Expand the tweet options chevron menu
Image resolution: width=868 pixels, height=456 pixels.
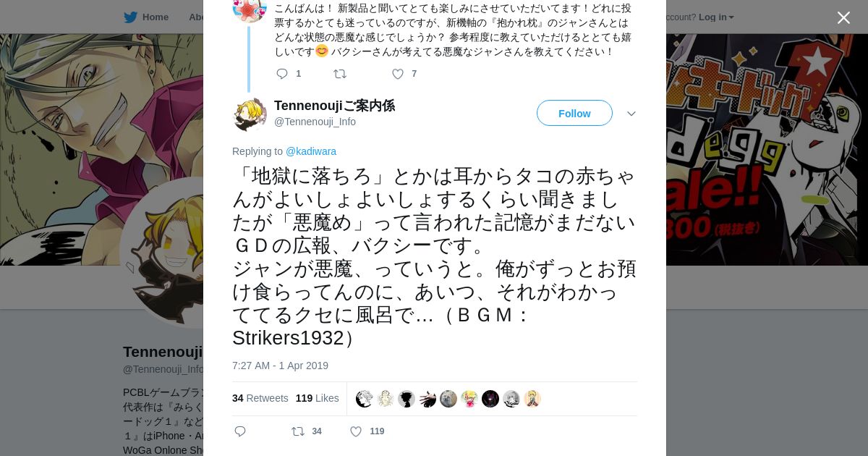[631, 114]
